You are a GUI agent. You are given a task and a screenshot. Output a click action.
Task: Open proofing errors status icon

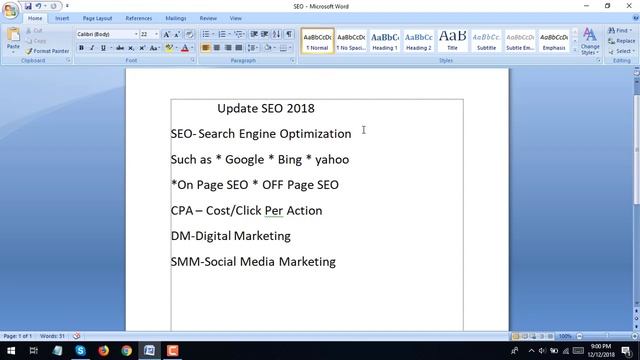76,336
